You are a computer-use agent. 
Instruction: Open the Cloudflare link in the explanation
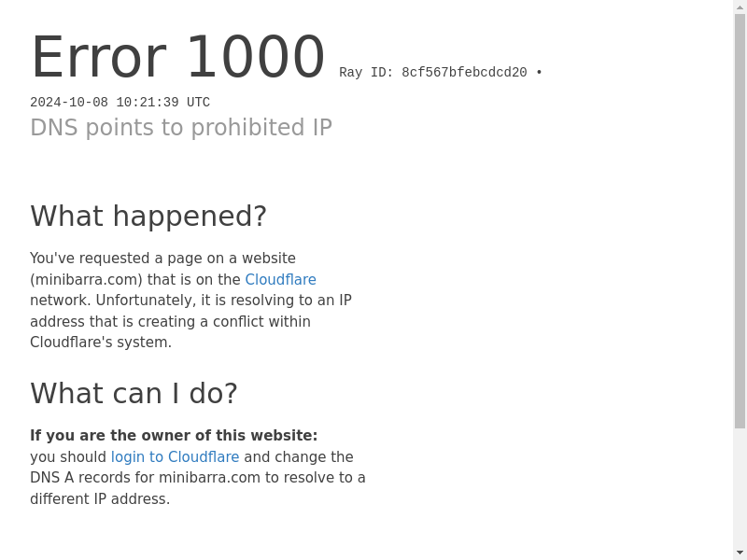pos(281,279)
